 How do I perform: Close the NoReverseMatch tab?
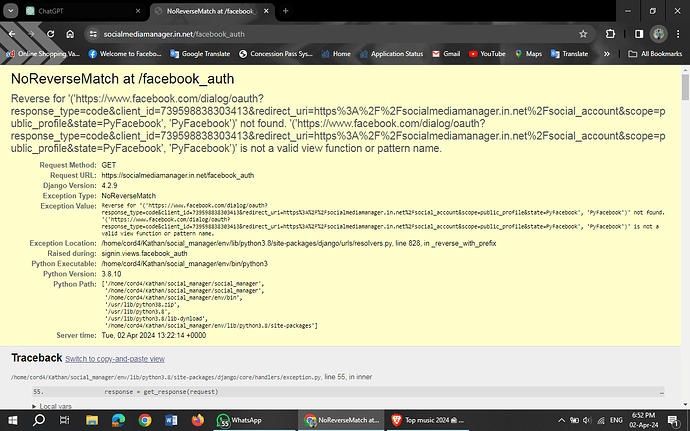tap(266, 11)
